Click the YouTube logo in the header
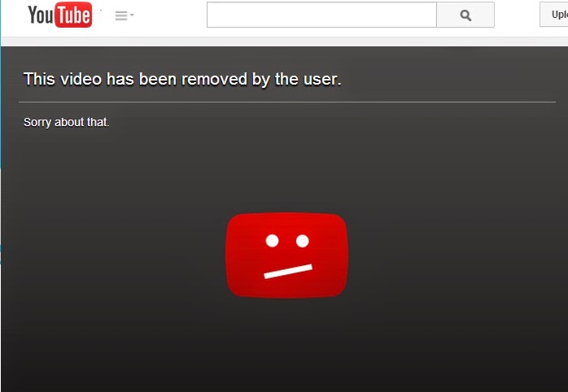 (60, 15)
